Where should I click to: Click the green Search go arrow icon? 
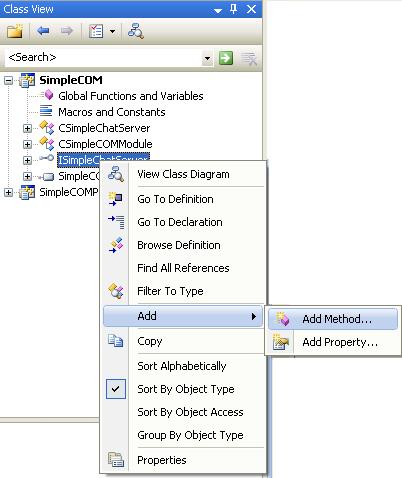coord(226,58)
